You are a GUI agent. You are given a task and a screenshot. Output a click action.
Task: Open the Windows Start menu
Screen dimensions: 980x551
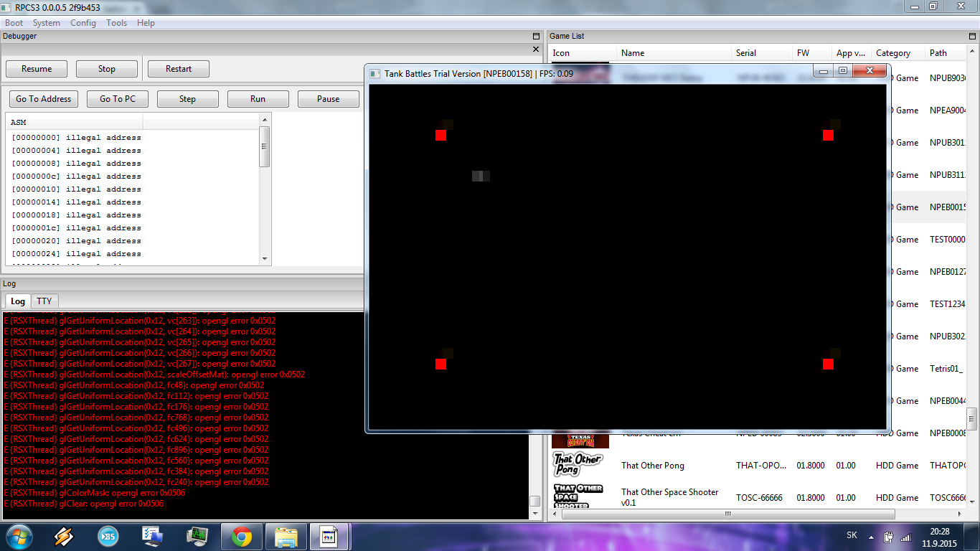pos(19,537)
